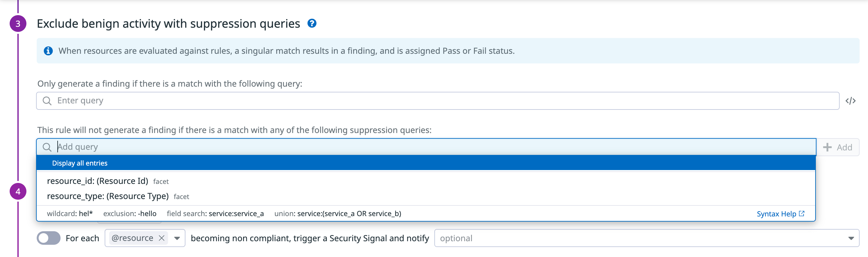This screenshot has height=257, width=868.
Task: Click the help question mark icon
Action: click(x=312, y=23)
